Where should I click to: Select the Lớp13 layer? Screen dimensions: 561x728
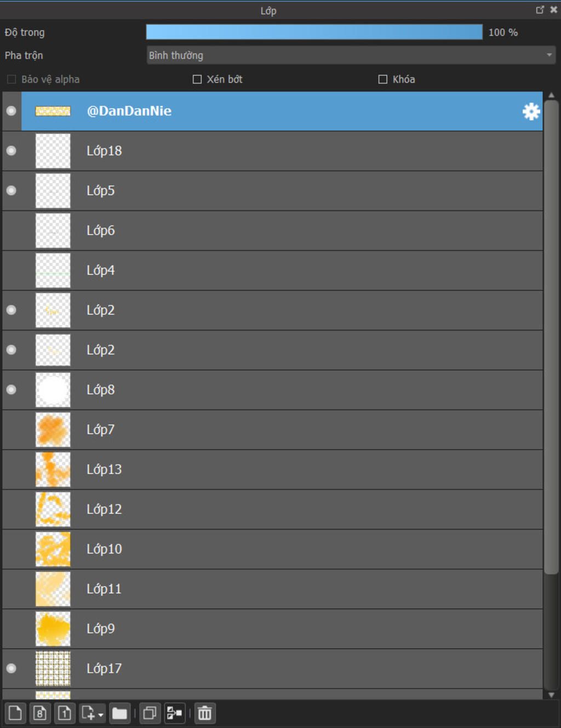272,469
